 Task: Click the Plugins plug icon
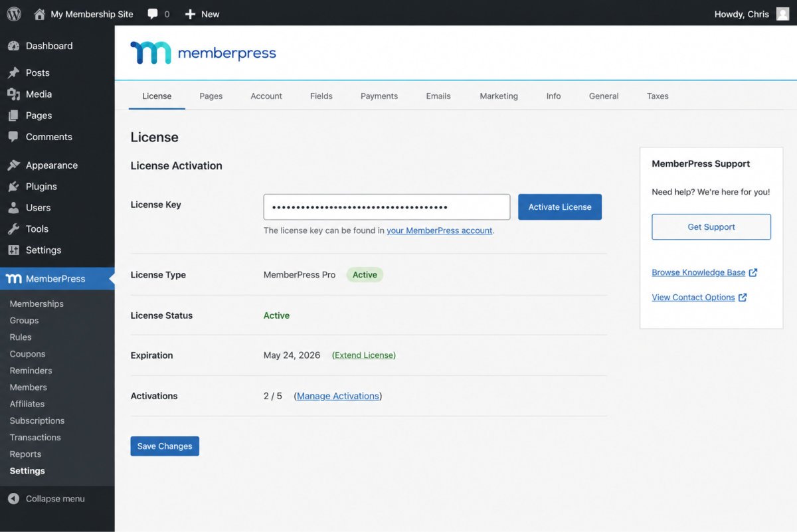[x=13, y=187]
